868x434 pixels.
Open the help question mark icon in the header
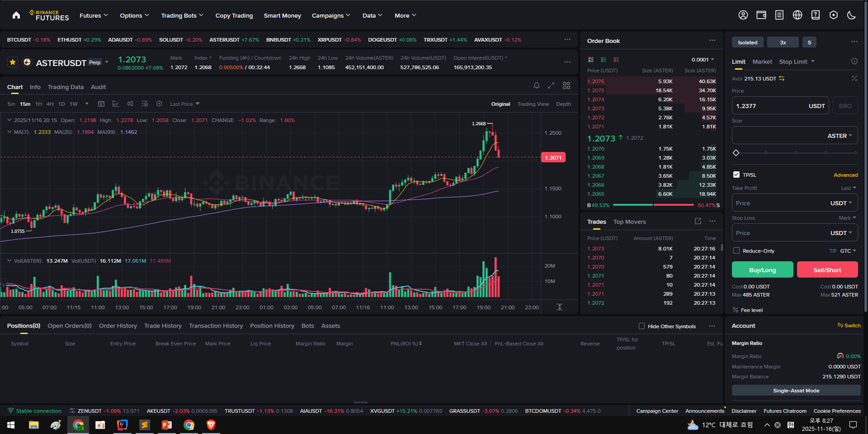pos(815,15)
